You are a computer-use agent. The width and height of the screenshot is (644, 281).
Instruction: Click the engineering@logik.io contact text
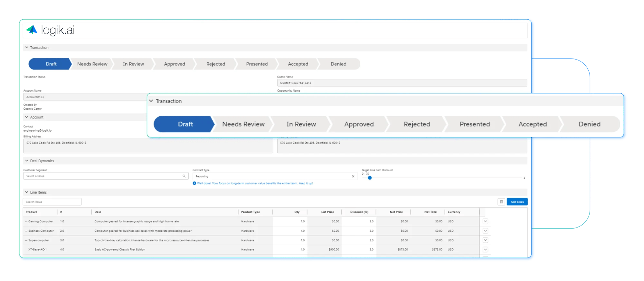pyautogui.click(x=37, y=131)
